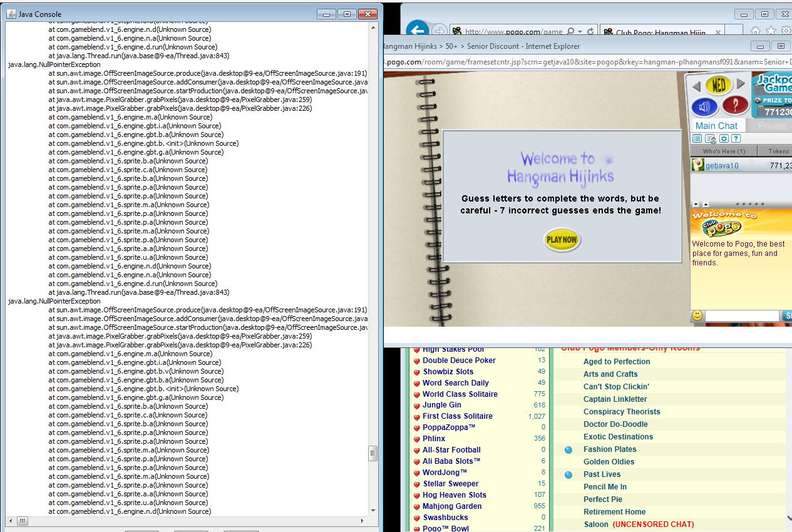Click the yellow MED difficulty button
792x532 pixels.
(x=719, y=84)
